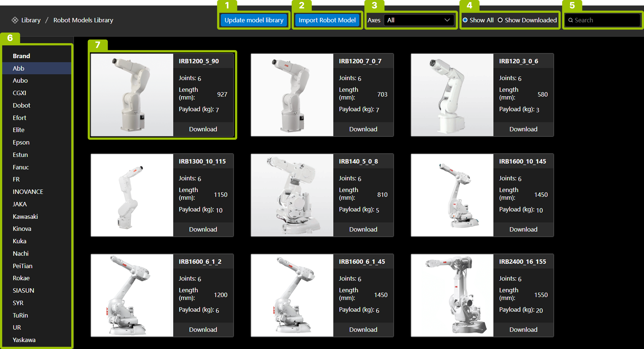Viewport: 644px width, 349px height.
Task: Select the Yaskawa brand entry
Action: (24, 340)
